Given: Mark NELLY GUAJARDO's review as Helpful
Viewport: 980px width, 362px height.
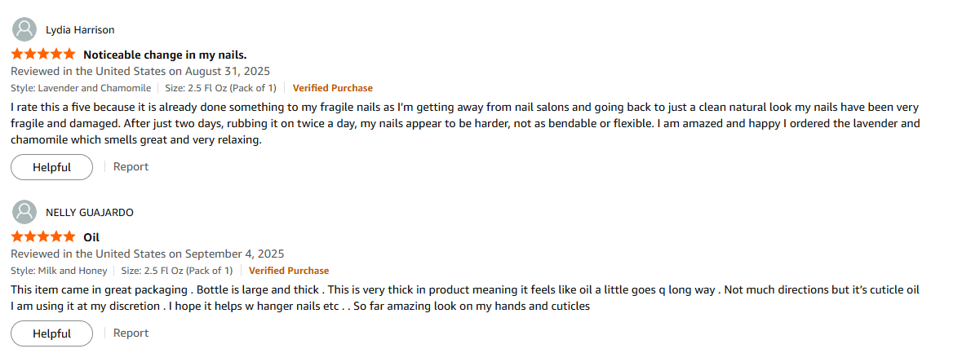Looking at the screenshot, I should (51, 333).
